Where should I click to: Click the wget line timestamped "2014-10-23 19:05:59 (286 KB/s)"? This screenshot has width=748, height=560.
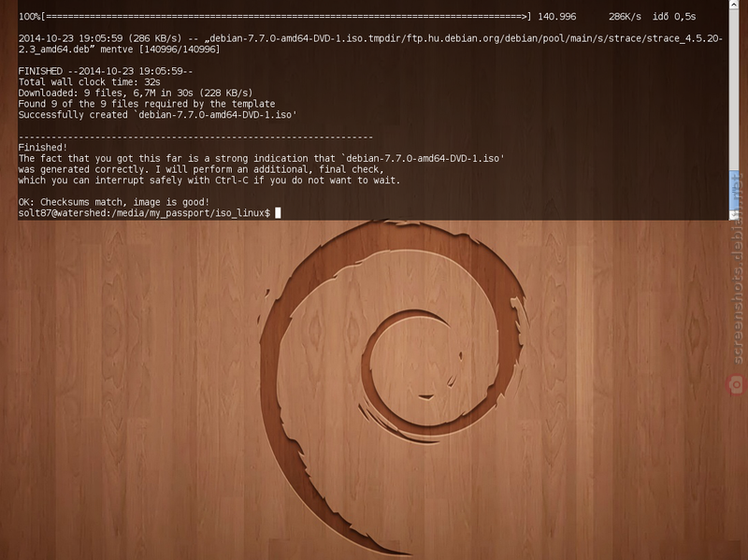coord(370,38)
